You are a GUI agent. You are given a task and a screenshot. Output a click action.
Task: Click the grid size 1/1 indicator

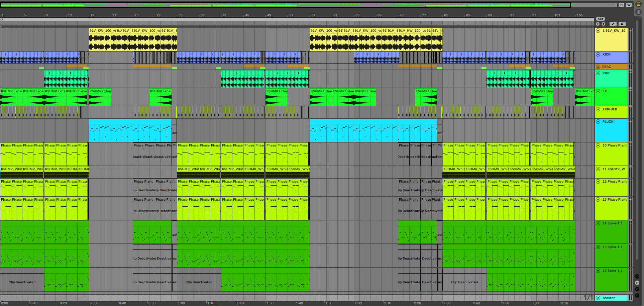[588, 298]
